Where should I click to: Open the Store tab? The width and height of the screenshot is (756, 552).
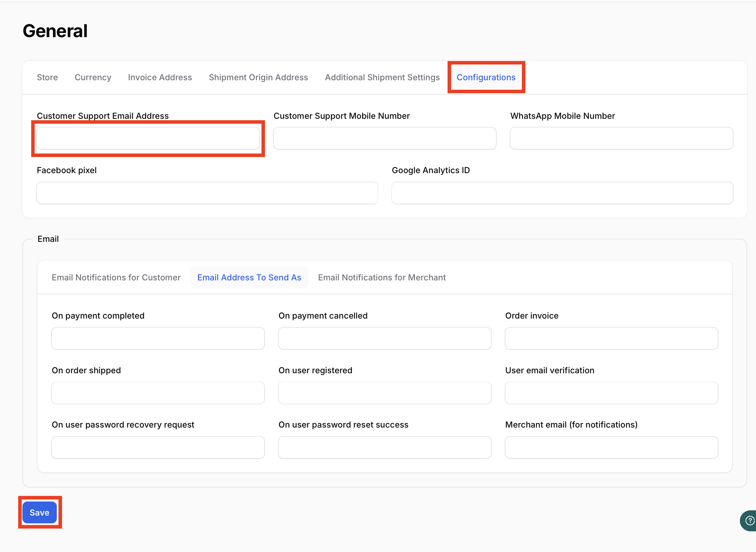pos(47,77)
